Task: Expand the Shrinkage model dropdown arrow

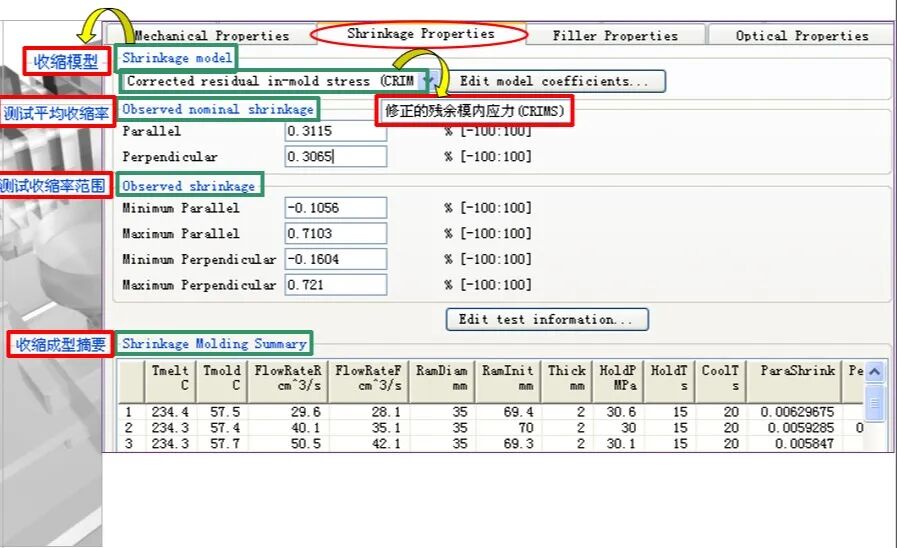Action: [427, 81]
